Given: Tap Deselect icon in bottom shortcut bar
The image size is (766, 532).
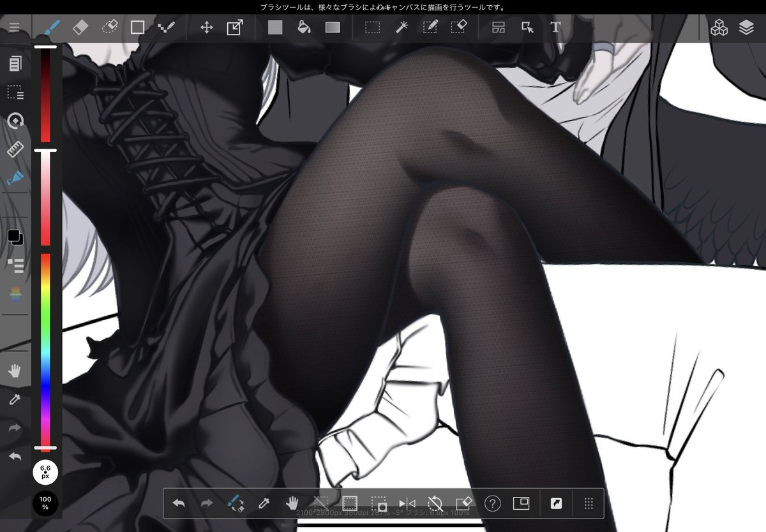Looking at the screenshot, I should click(x=321, y=503).
